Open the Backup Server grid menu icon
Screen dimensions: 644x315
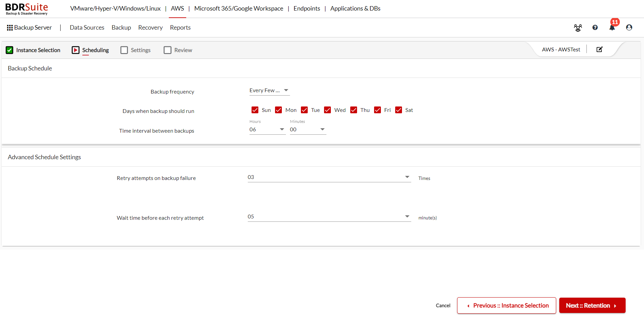click(10, 28)
